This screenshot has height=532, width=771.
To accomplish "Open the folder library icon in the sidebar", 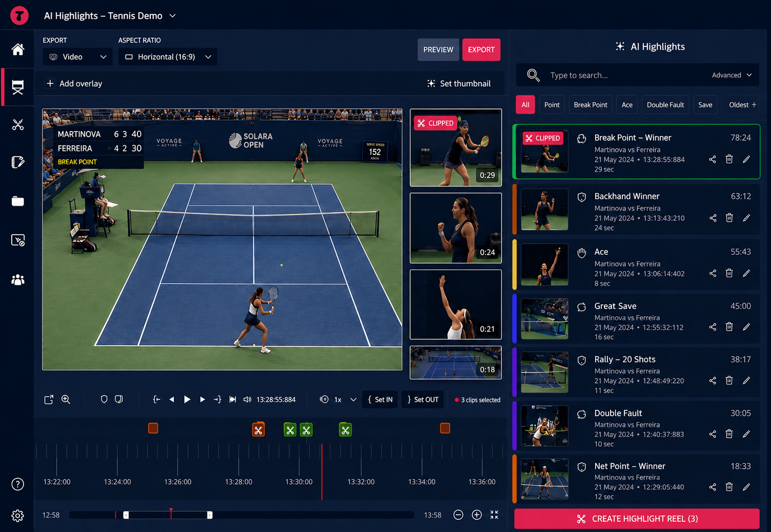I will pyautogui.click(x=18, y=201).
